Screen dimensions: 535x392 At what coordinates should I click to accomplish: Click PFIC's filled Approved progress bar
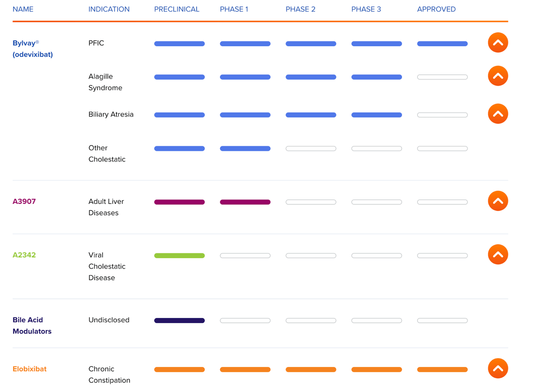tap(442, 43)
